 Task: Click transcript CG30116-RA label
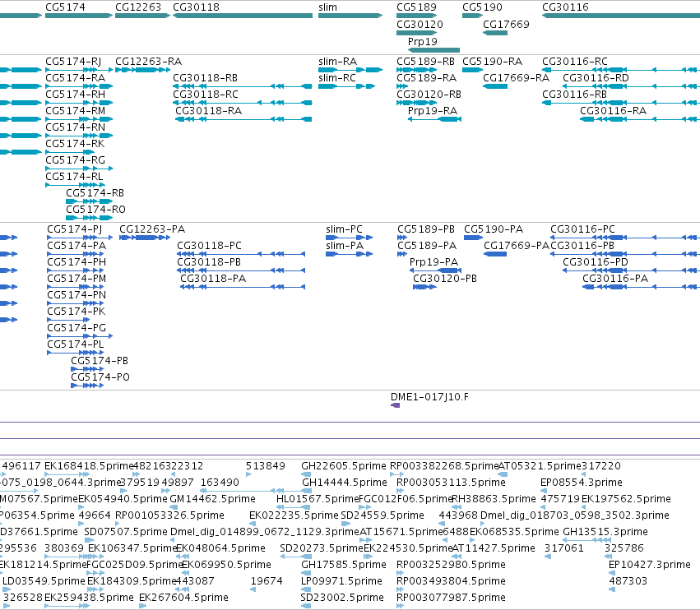[x=613, y=111]
